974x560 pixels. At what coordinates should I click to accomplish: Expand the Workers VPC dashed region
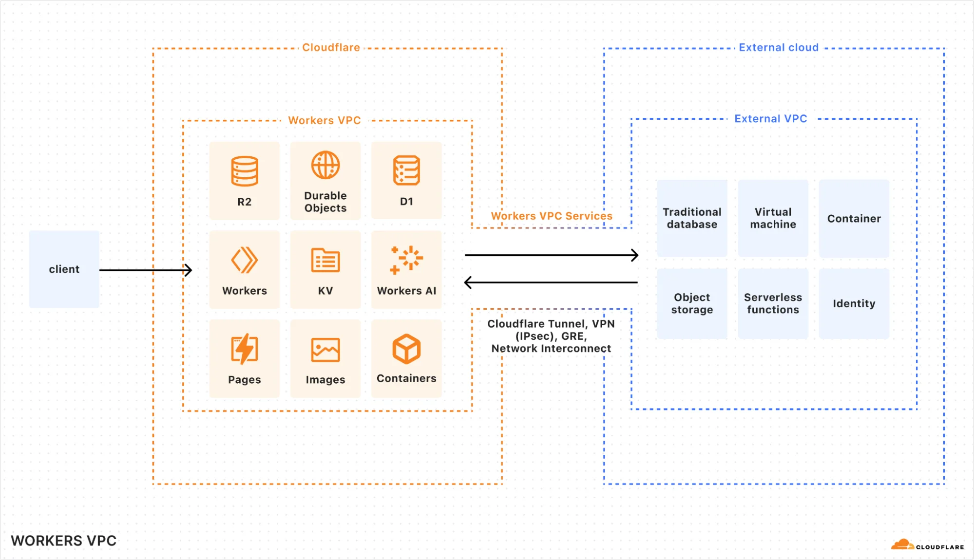[x=325, y=120]
